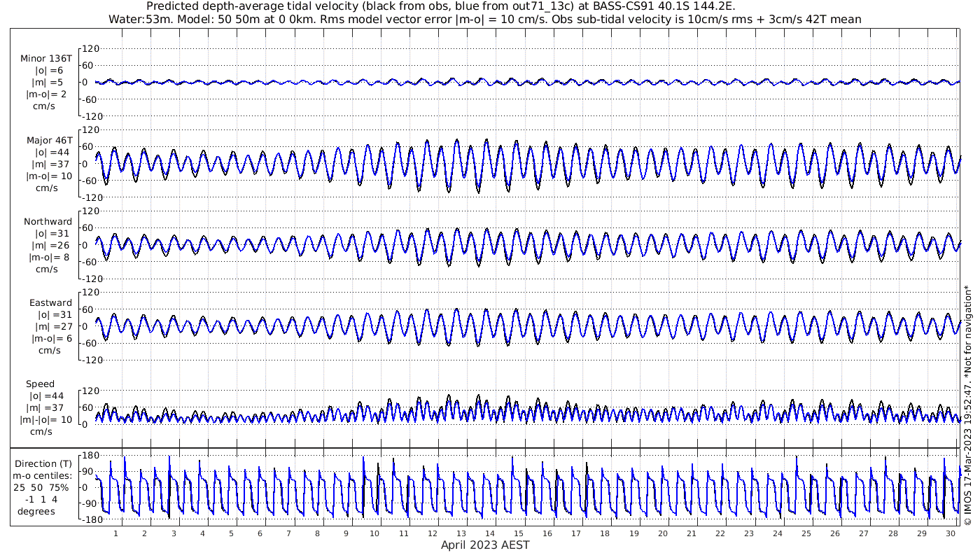The height and width of the screenshot is (560, 980).
Task: Click '|o| =6' in the Minor panel
Action: [50, 71]
